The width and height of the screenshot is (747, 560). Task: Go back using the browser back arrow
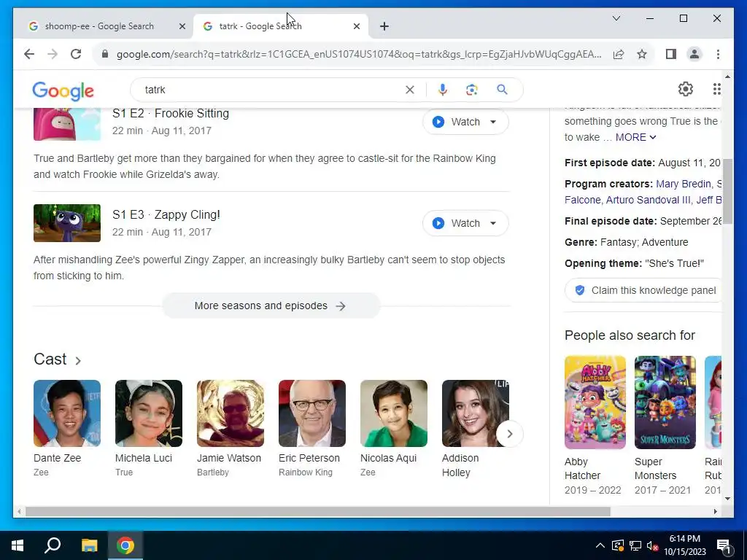pyautogui.click(x=29, y=54)
